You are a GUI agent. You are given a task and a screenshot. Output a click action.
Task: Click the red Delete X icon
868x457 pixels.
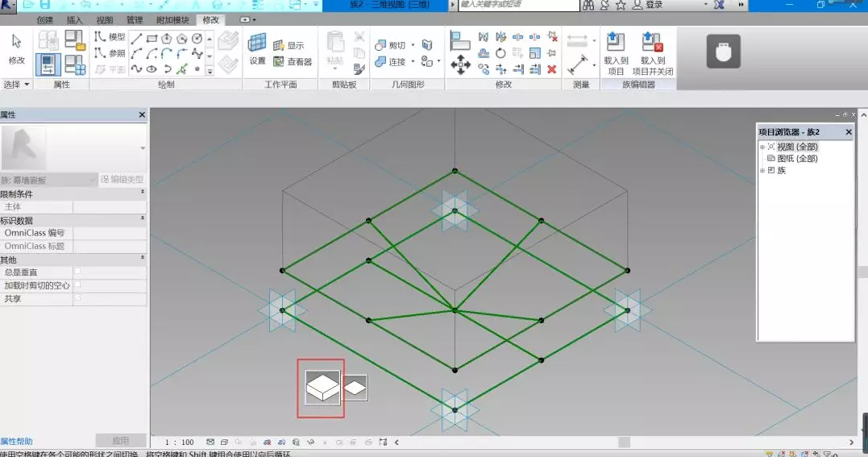coord(552,69)
